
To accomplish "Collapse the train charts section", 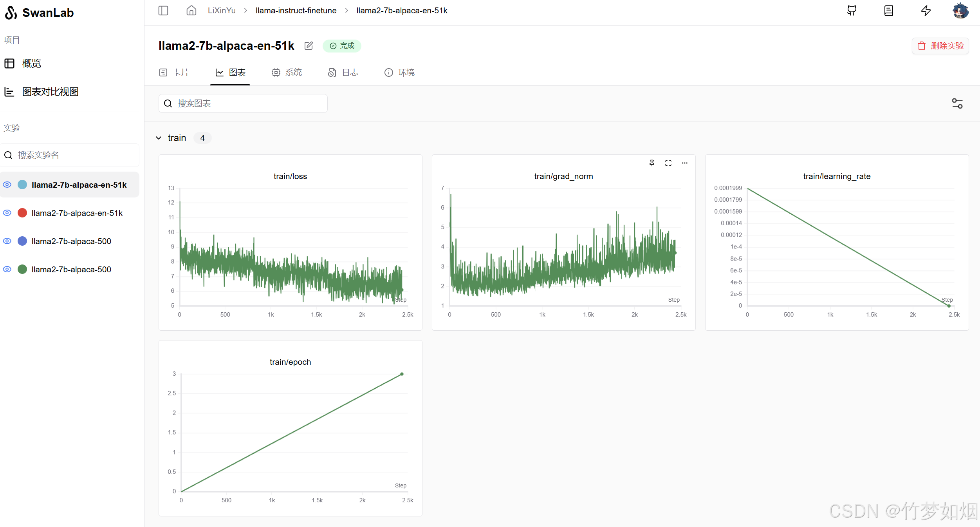I will click(159, 138).
